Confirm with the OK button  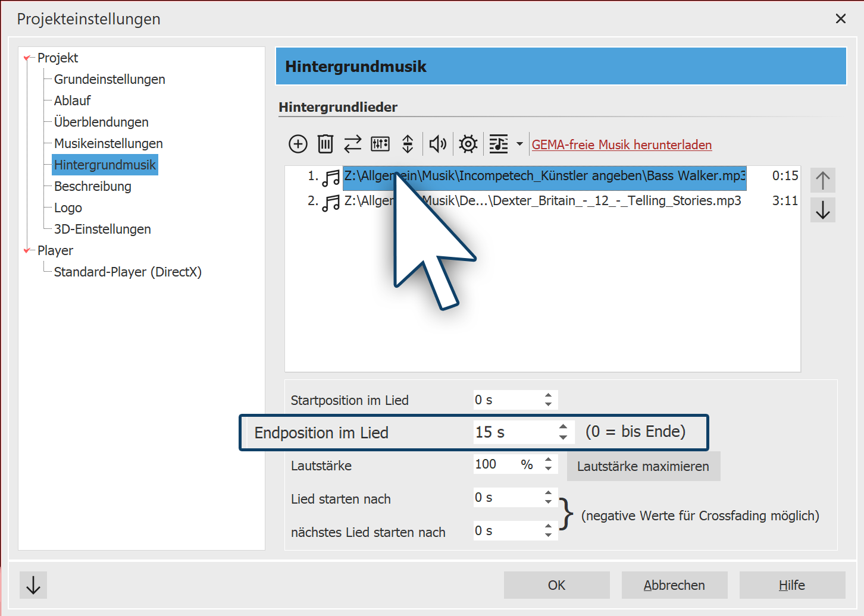[x=556, y=585]
